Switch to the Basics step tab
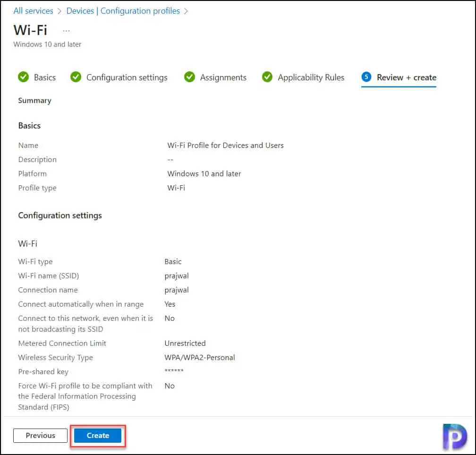This screenshot has height=455, width=476. click(x=44, y=77)
